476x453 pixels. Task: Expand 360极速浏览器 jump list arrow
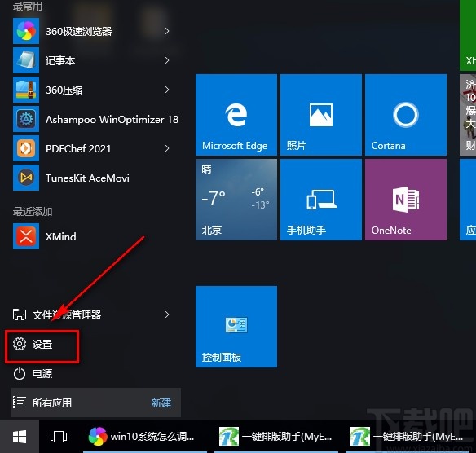click(167, 31)
